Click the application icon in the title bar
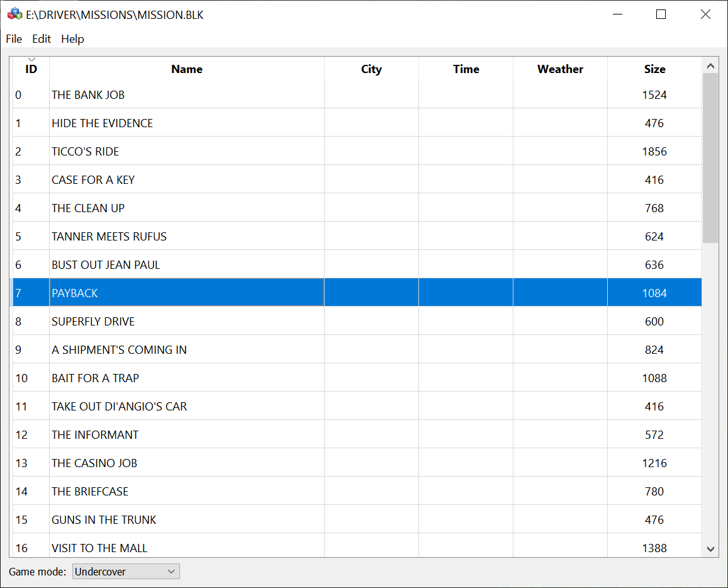 (x=14, y=14)
